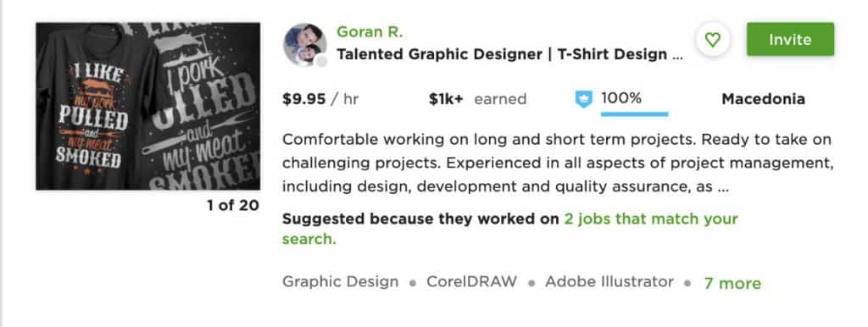The image size is (868, 327).
Task: Open Goran R.'s profile name link
Action: click(370, 32)
